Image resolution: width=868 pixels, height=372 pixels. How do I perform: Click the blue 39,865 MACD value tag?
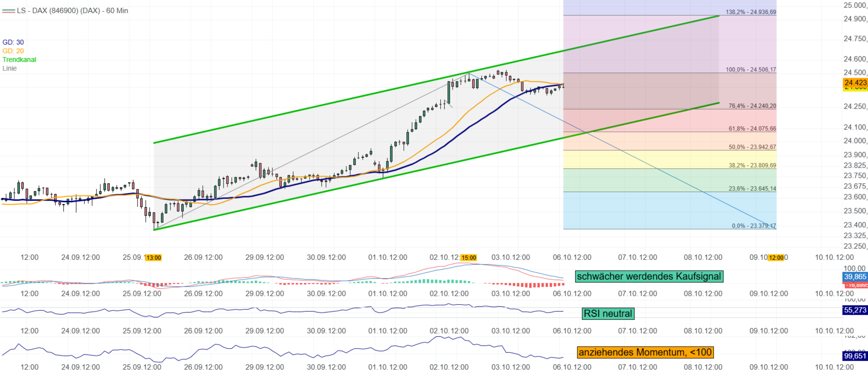point(855,277)
